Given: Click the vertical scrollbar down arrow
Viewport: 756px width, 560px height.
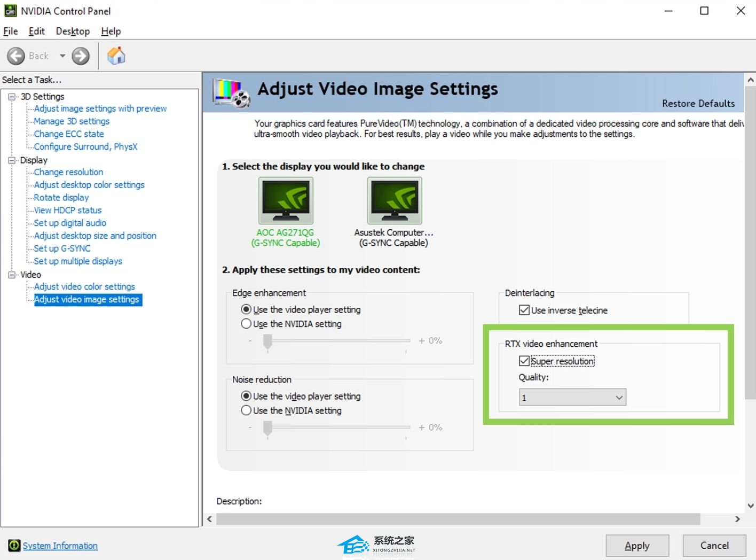Looking at the screenshot, I should pyautogui.click(x=750, y=505).
